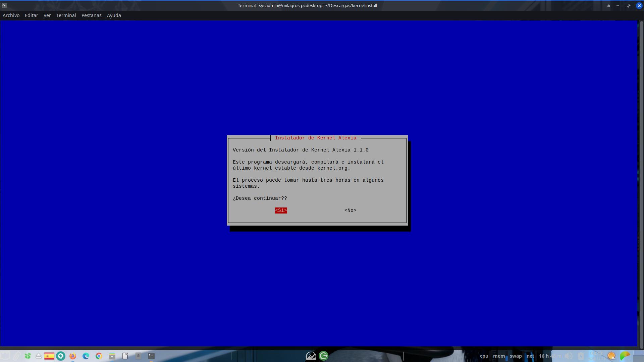Launch Microsoft Edge from the taskbar
This screenshot has width=644, height=362.
(x=86, y=356)
